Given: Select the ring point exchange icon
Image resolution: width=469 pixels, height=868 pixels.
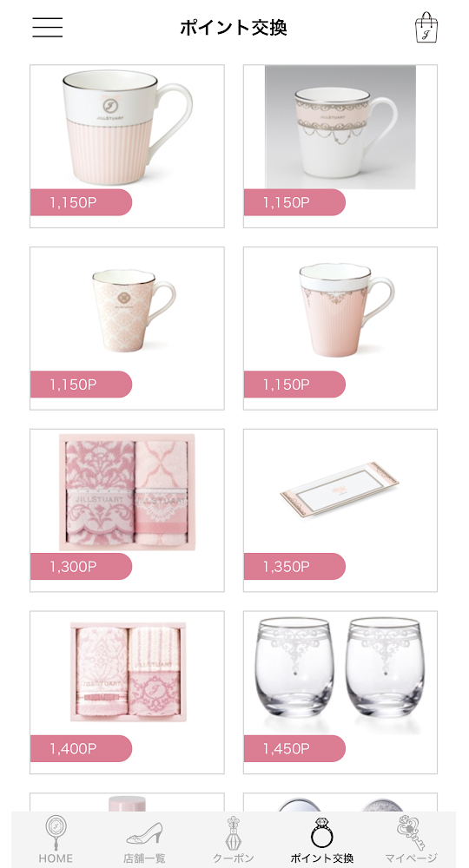Looking at the screenshot, I should 321,833.
